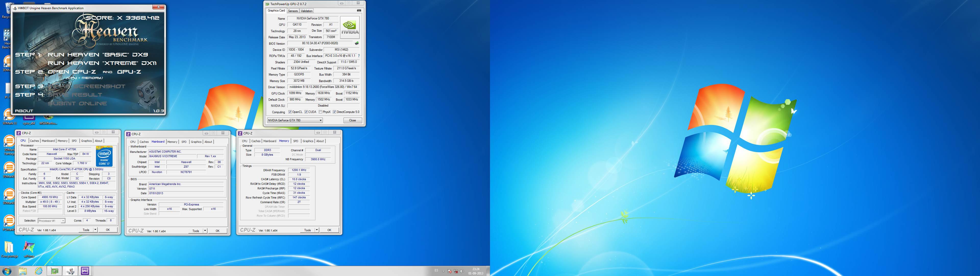
Task: Click Save Result step in HWBOT app
Action: point(75,95)
